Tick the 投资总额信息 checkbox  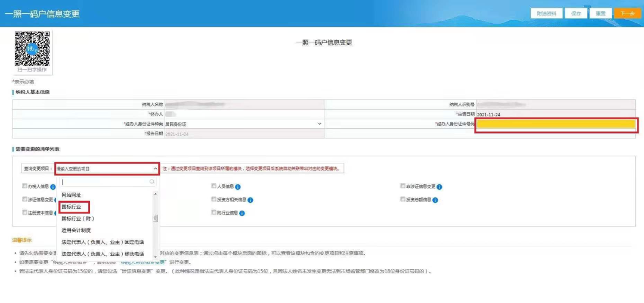pyautogui.click(x=402, y=199)
